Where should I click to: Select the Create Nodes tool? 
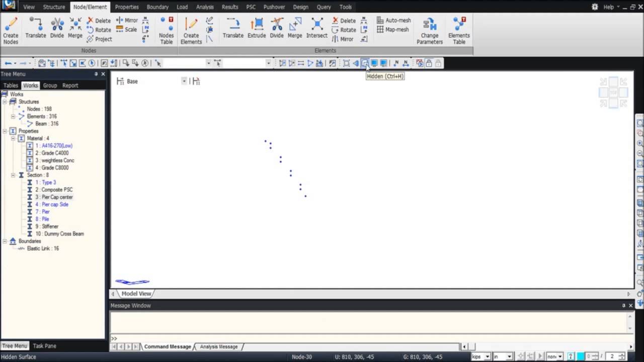coord(11,31)
